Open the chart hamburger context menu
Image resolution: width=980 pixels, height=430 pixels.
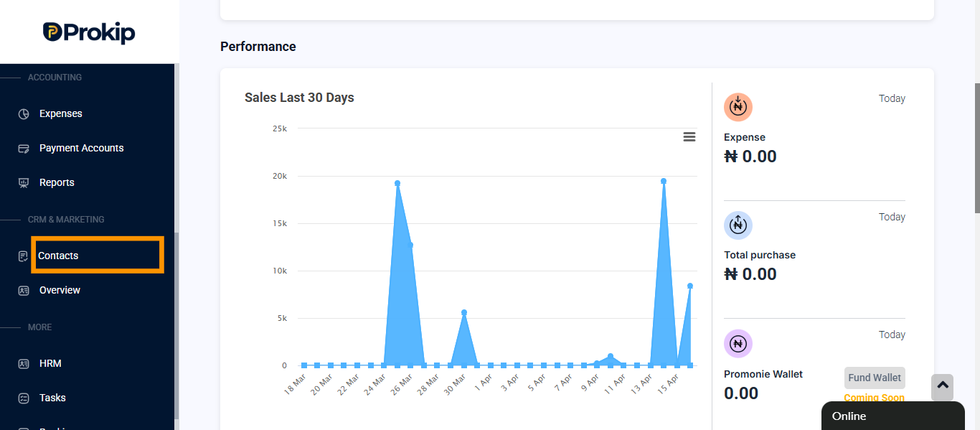click(x=689, y=137)
